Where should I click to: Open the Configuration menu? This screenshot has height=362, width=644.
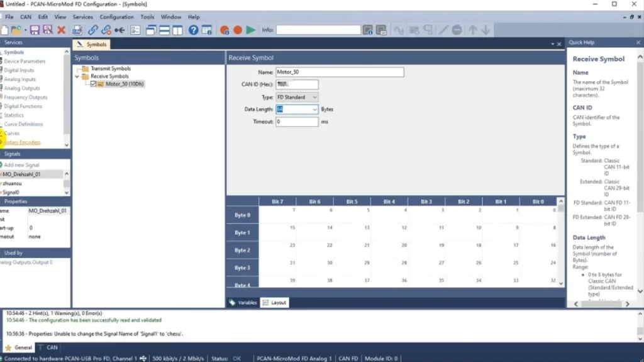click(116, 17)
